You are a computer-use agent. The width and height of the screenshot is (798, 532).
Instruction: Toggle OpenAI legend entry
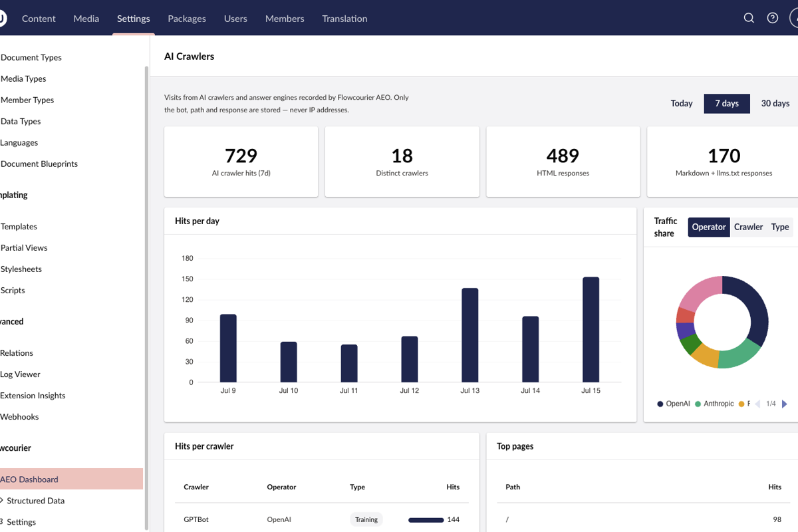point(674,404)
